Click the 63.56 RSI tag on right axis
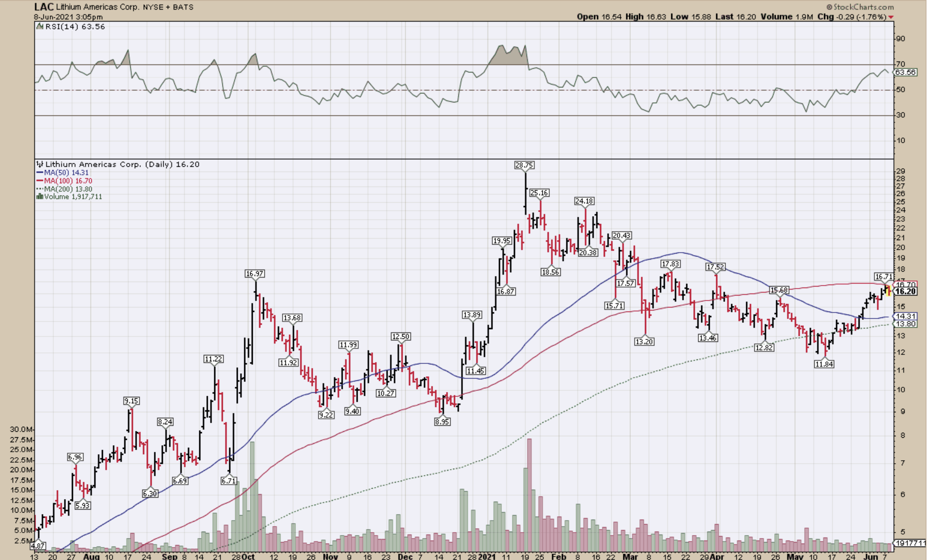Screen dimensions: 928x560 pos(906,72)
